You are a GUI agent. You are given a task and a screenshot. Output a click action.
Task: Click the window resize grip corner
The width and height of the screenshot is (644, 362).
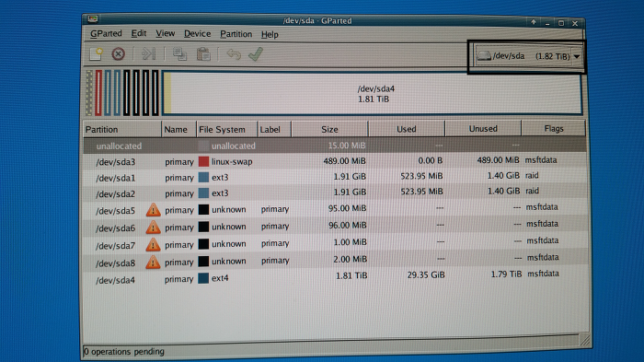pos(584,339)
